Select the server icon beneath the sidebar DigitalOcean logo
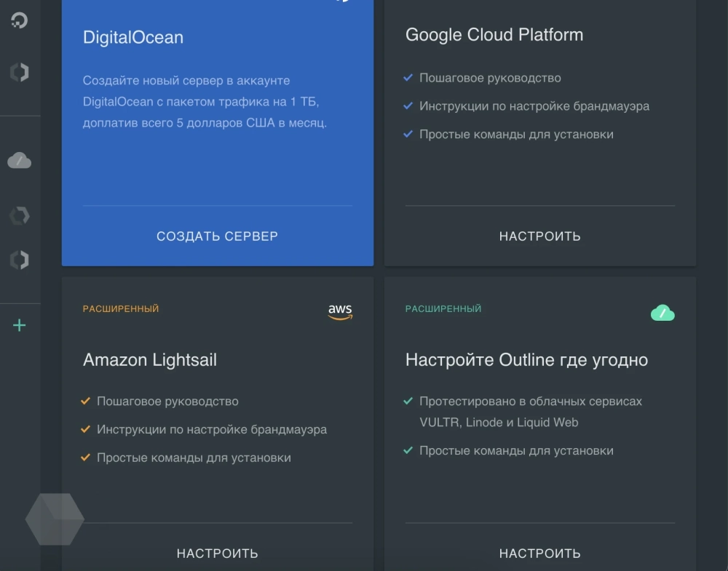 coord(20,72)
